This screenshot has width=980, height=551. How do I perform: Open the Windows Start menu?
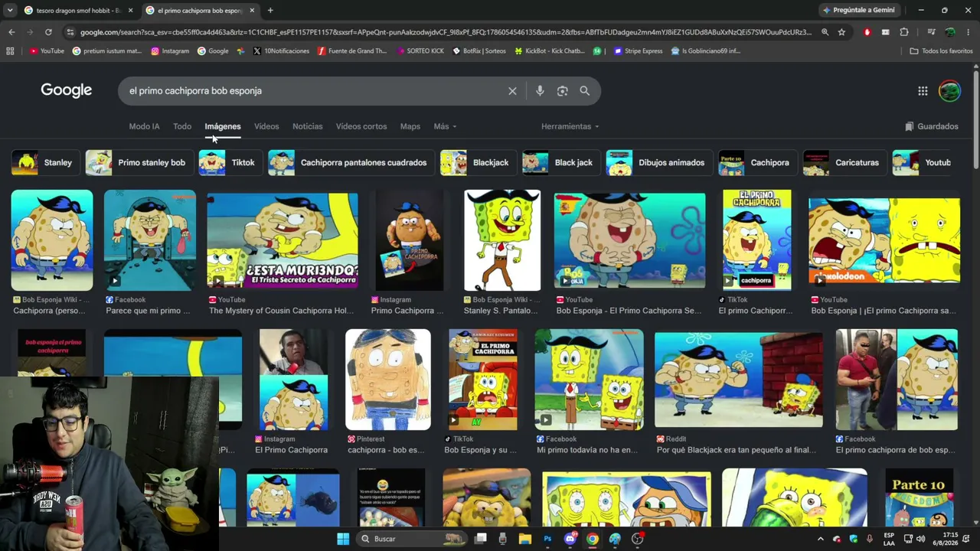[343, 539]
